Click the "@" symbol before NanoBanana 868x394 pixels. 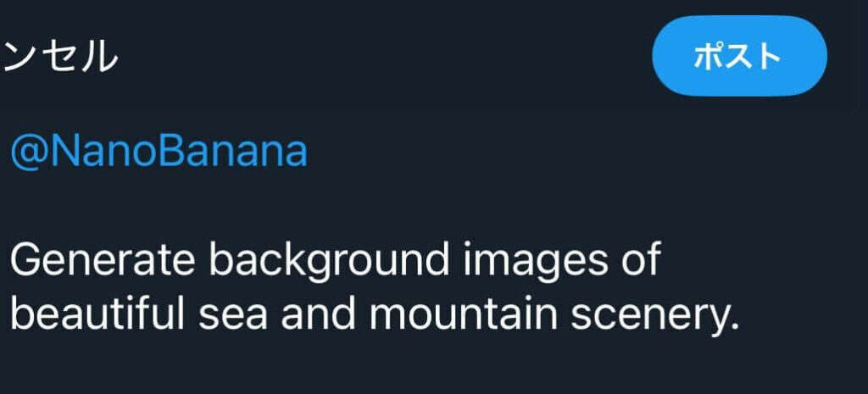tap(29, 153)
